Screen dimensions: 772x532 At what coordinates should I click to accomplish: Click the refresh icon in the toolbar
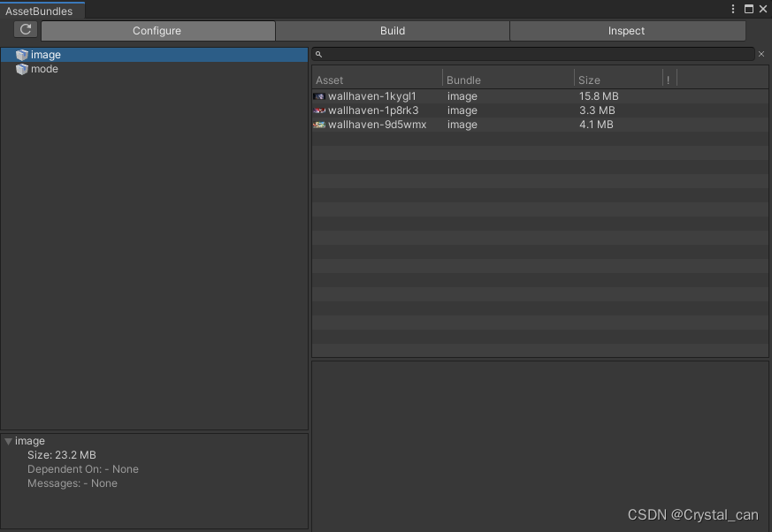tap(25, 29)
